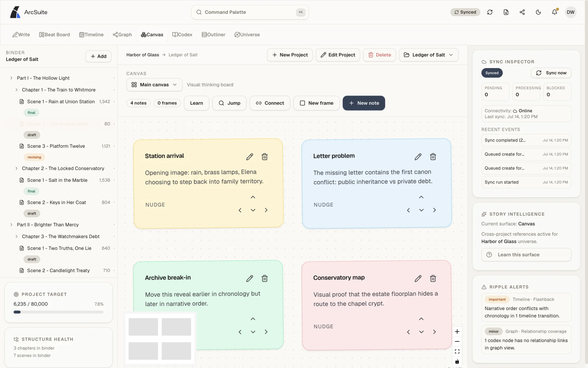The width and height of the screenshot is (588, 368).
Task: Open the Main canvas dropdown
Action: (154, 85)
